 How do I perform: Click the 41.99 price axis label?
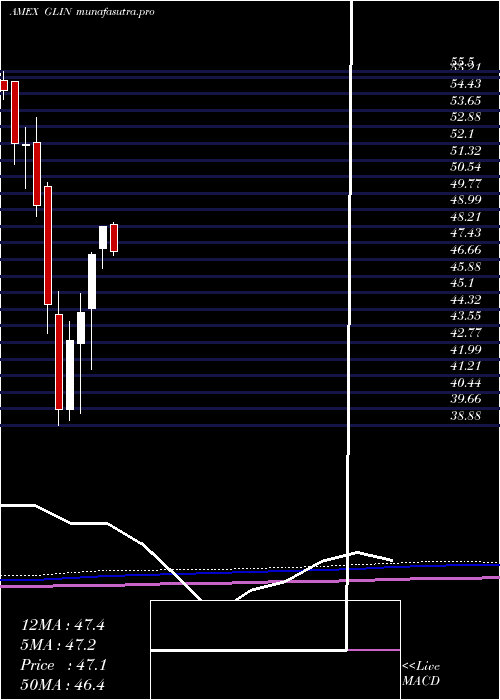pyautogui.click(x=465, y=350)
